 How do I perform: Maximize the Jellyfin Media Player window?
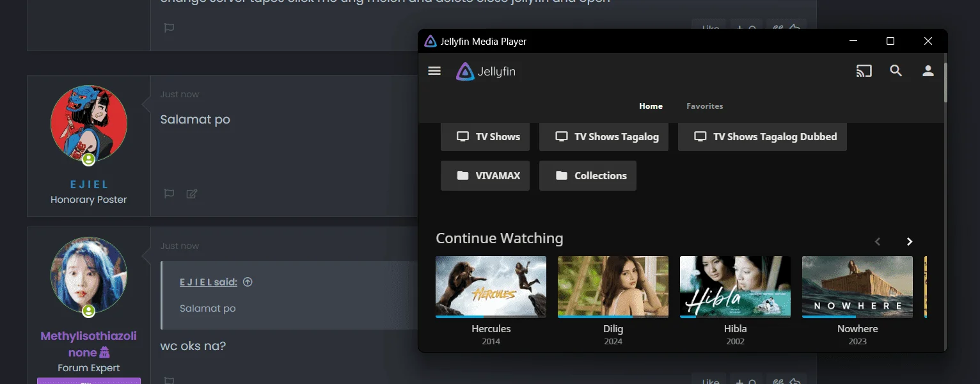tap(890, 41)
